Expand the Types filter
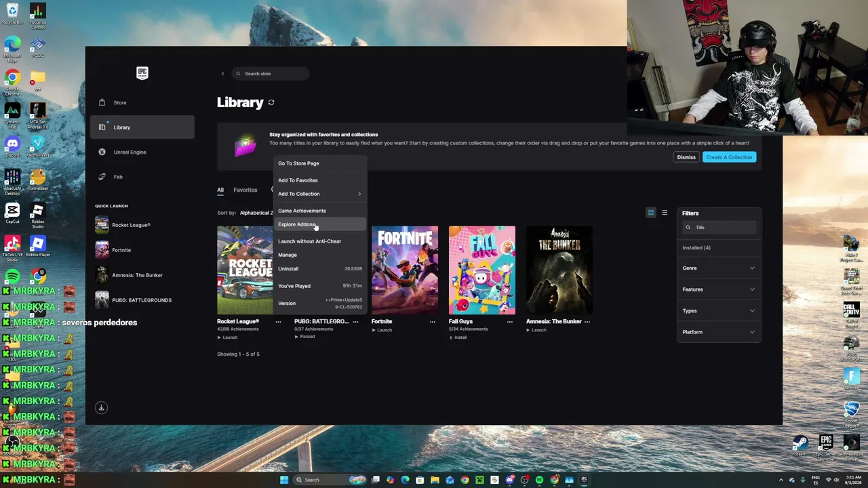Image resolution: width=868 pixels, height=488 pixels. click(x=719, y=310)
